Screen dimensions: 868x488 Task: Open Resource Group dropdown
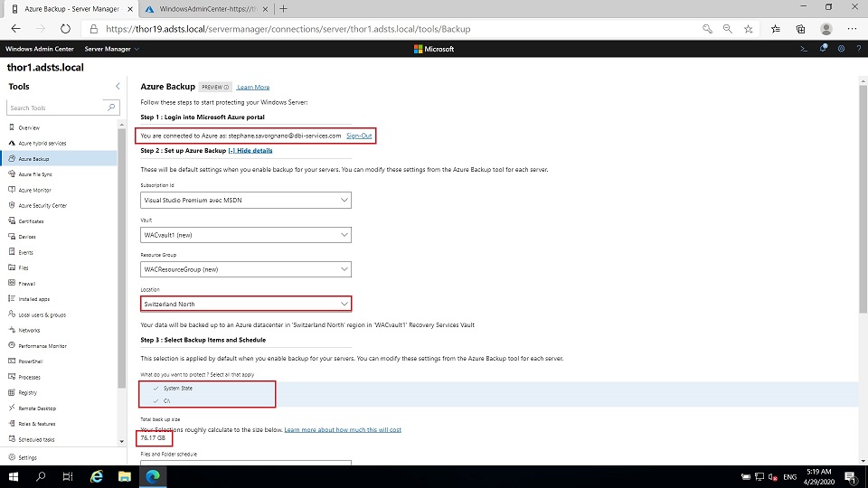pos(246,269)
